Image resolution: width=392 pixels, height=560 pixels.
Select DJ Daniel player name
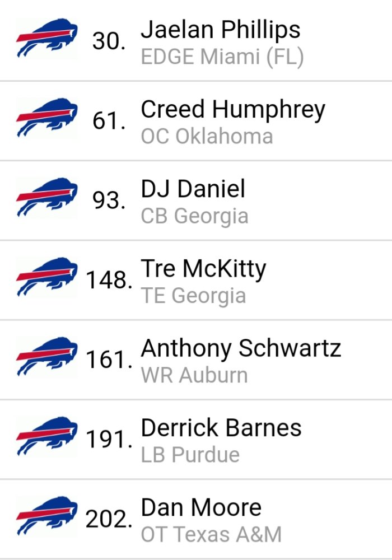(x=193, y=189)
